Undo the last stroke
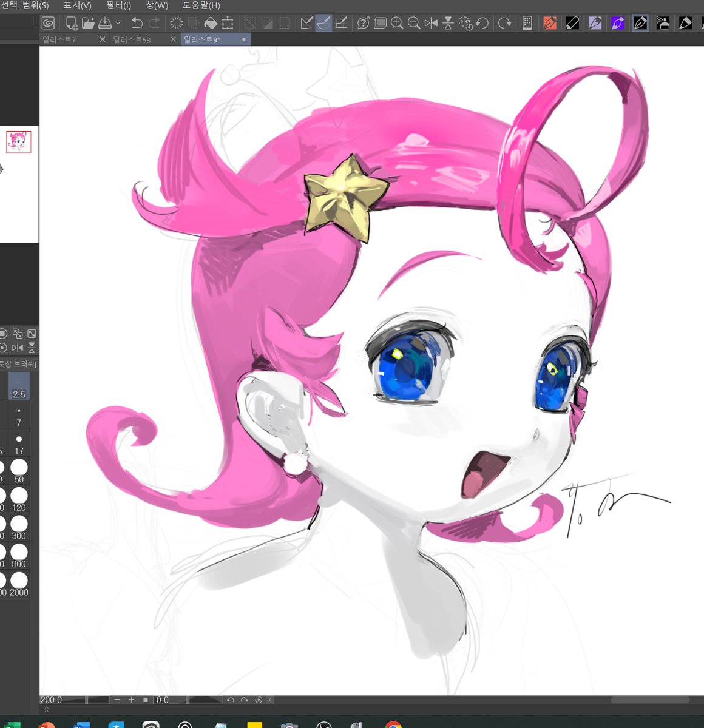The height and width of the screenshot is (728, 704). (x=137, y=23)
